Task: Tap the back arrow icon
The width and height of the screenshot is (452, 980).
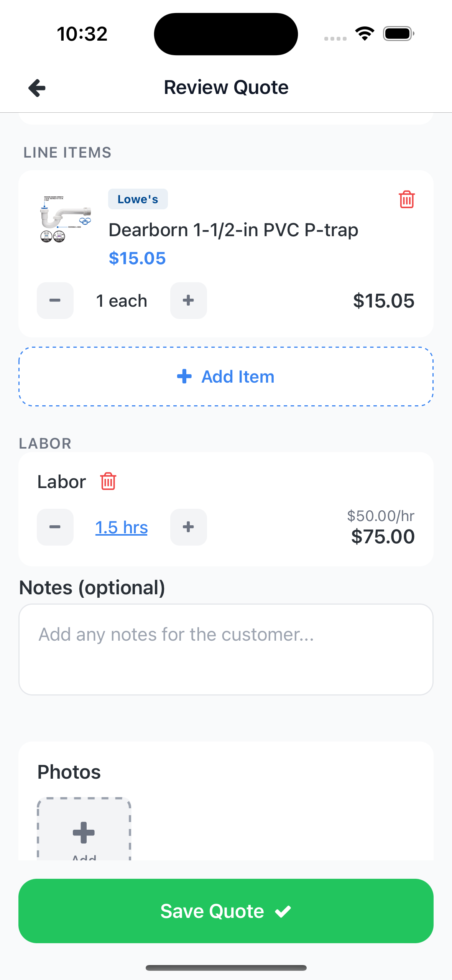Action: (x=37, y=88)
